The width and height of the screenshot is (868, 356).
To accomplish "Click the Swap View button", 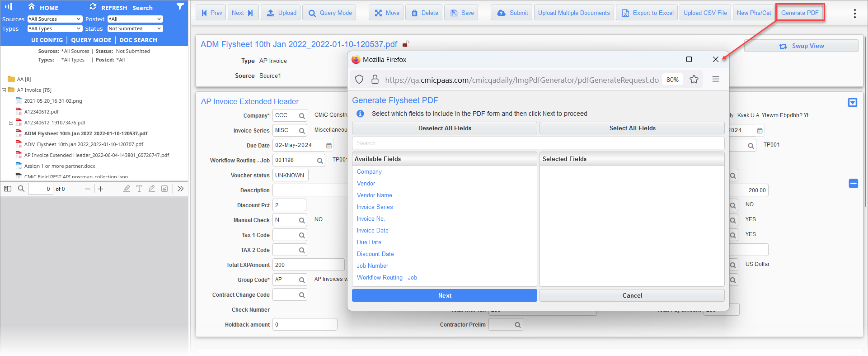I will 801,46.
